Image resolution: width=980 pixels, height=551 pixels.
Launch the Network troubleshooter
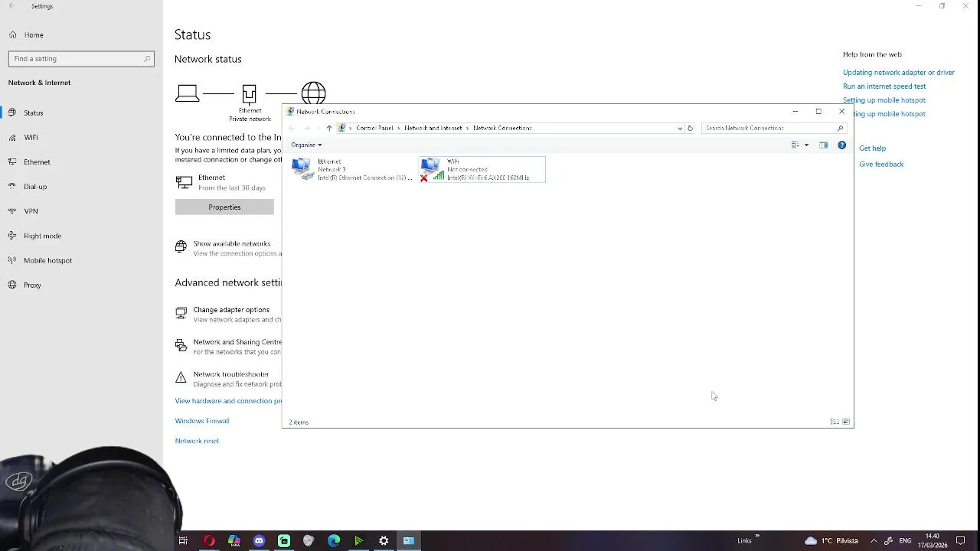pyautogui.click(x=228, y=379)
